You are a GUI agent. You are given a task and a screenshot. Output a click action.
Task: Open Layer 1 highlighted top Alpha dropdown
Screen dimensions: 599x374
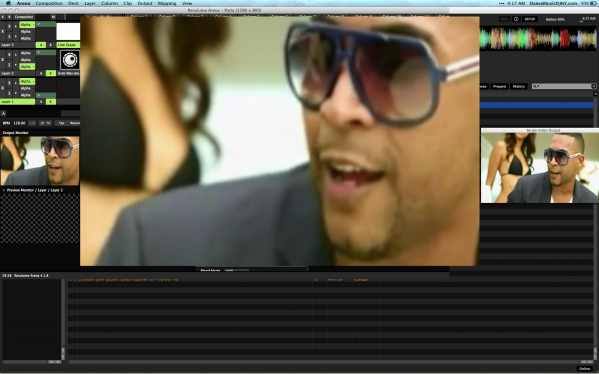click(27, 81)
